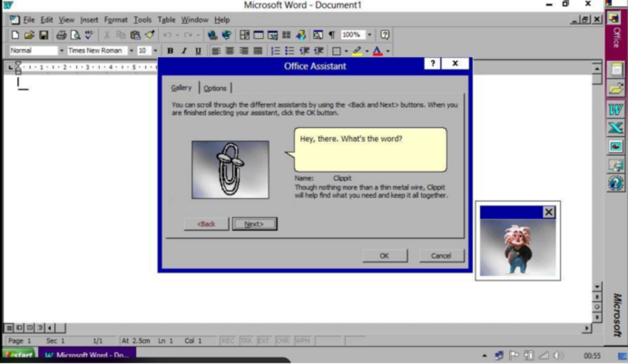Click the Insert Hyperlink globe icon
Image resolution: width=628 pixels, height=364 pixels.
point(213,35)
